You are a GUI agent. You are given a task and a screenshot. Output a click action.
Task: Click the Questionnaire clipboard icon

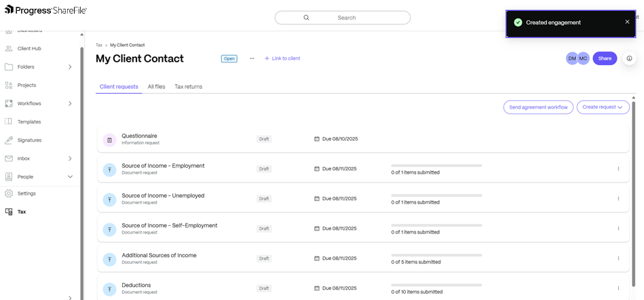tap(110, 140)
